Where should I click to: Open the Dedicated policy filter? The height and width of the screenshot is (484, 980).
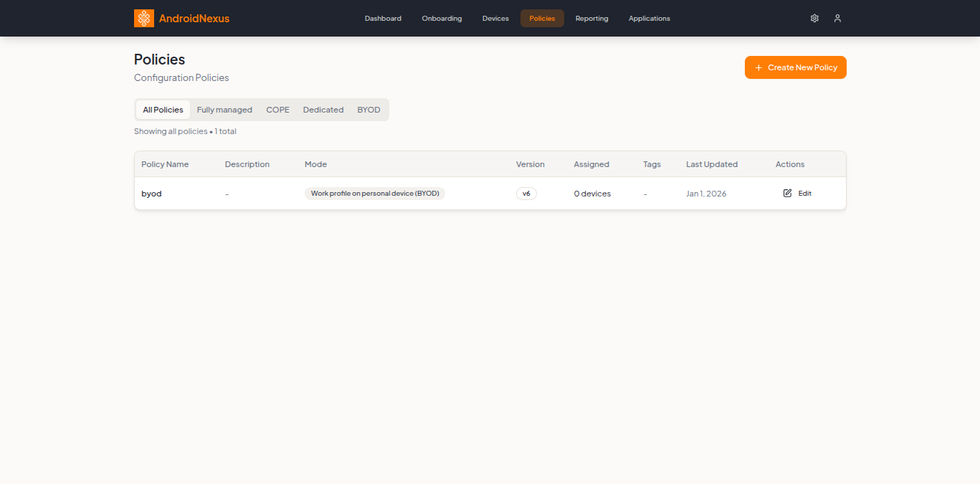pos(323,109)
